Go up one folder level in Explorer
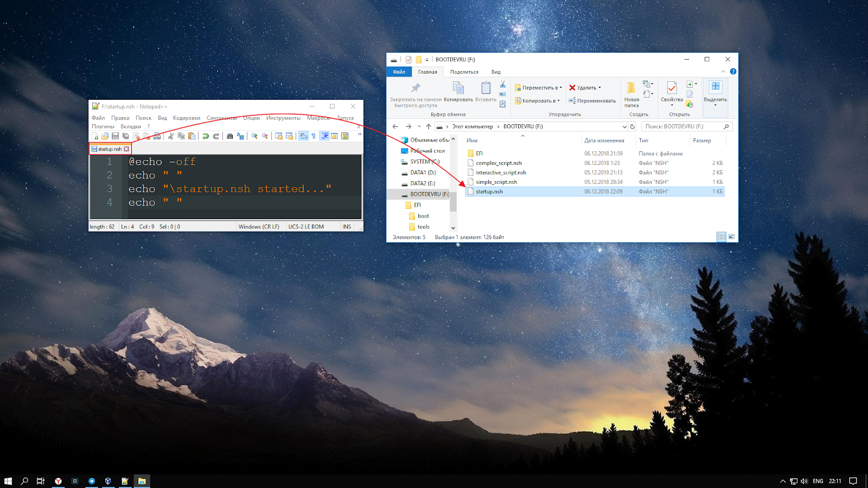Screen dimensions: 868x488 (x=429, y=126)
